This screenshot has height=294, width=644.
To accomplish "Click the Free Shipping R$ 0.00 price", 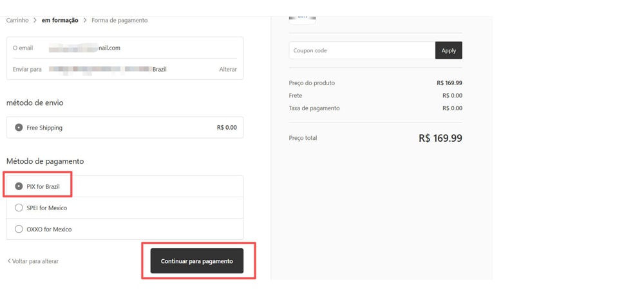I will coord(227,128).
